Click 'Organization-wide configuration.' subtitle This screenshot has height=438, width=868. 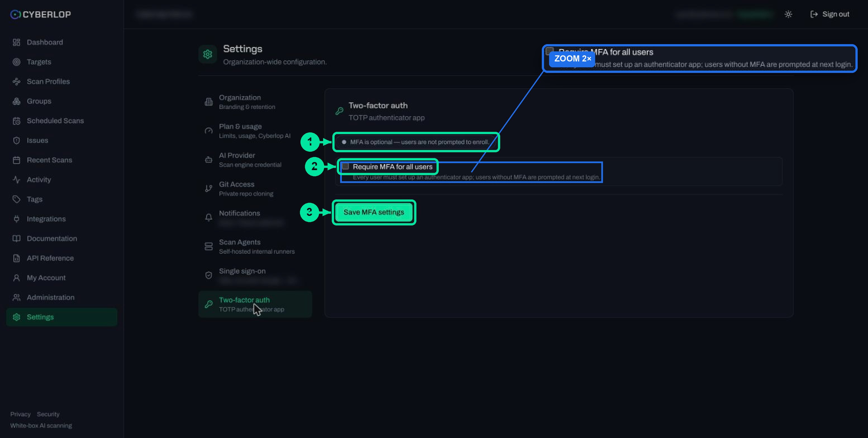point(275,62)
